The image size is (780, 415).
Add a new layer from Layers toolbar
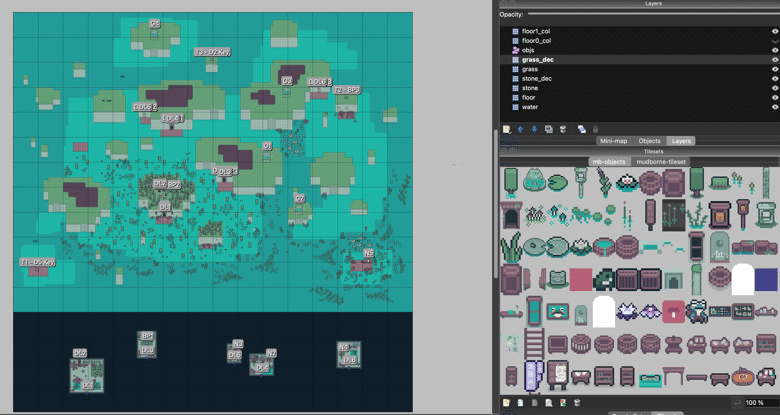506,129
